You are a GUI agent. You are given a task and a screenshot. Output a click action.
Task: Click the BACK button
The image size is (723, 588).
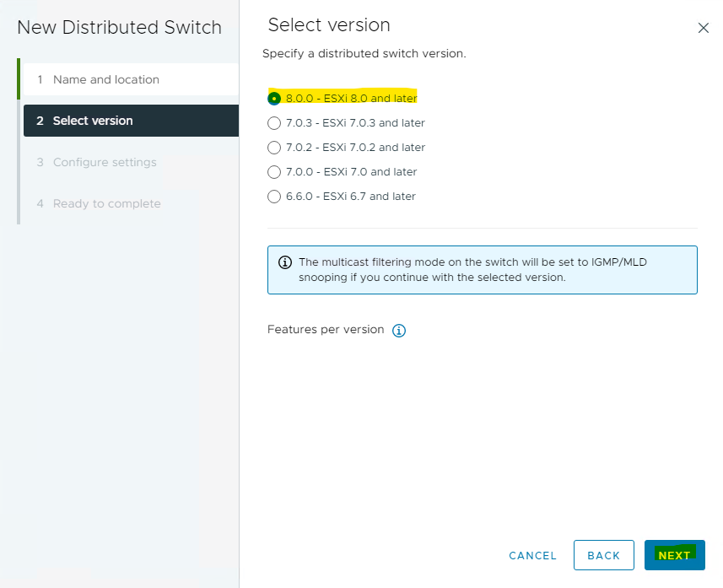point(603,555)
